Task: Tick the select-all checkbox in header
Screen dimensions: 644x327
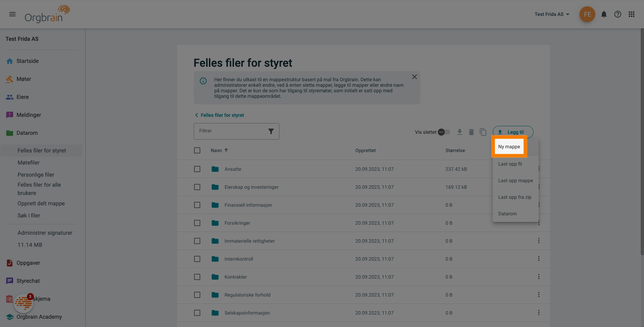Action: click(x=197, y=150)
